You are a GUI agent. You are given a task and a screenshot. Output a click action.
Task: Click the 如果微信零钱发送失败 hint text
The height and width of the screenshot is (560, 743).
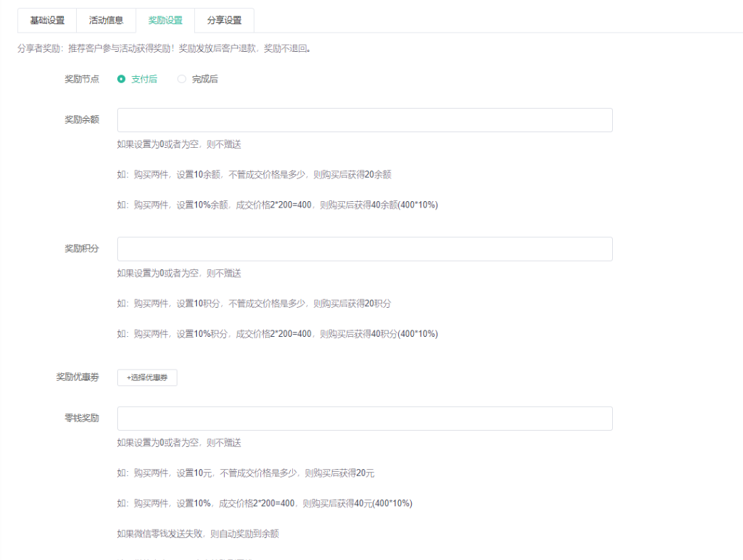tap(198, 533)
